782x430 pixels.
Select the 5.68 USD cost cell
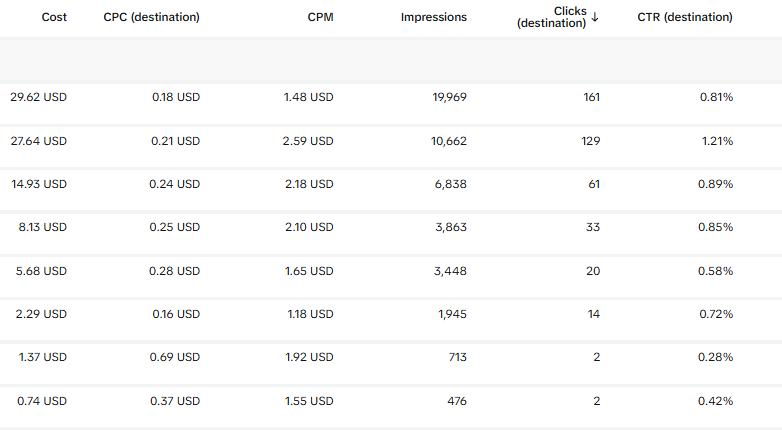(x=41, y=271)
